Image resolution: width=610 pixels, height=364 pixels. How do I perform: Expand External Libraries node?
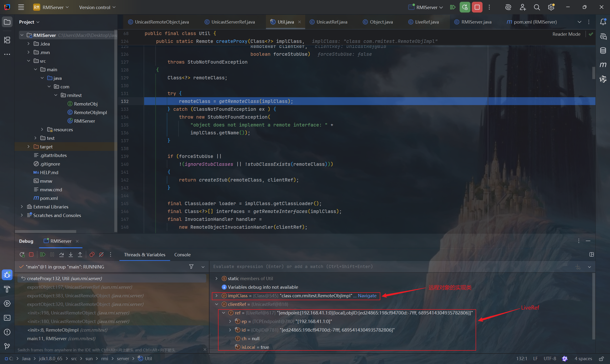click(22, 207)
